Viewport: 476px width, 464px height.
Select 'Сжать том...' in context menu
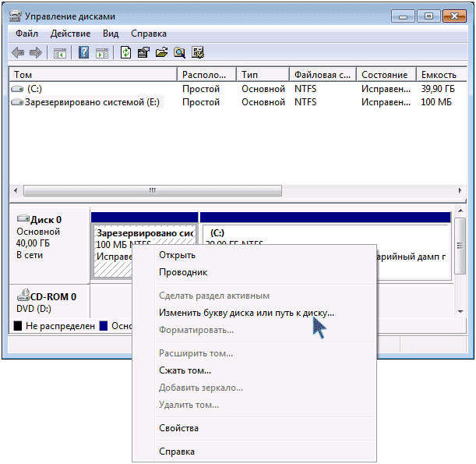[x=185, y=370]
